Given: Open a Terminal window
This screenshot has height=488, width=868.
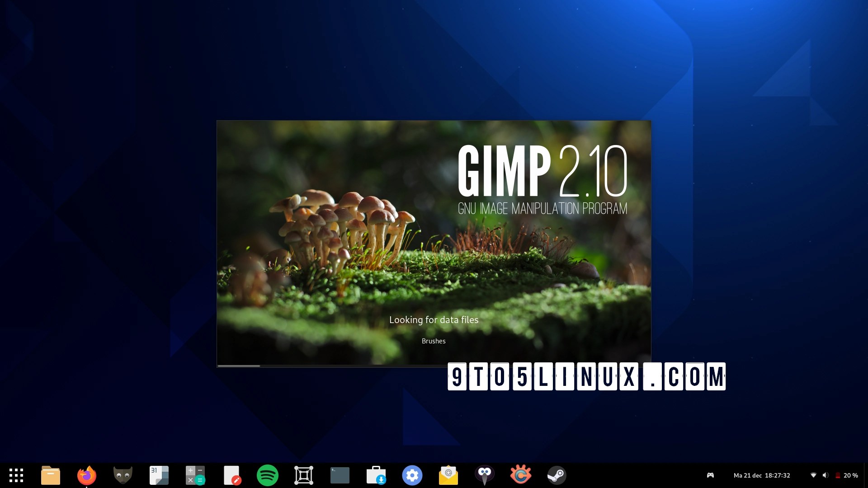Looking at the screenshot, I should pyautogui.click(x=340, y=475).
